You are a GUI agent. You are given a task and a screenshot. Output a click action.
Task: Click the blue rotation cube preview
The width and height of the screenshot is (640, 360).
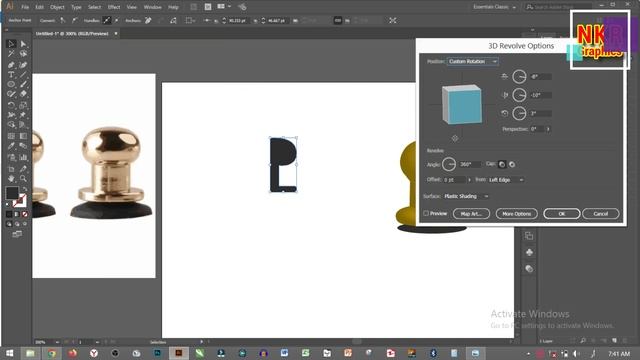[x=462, y=104]
